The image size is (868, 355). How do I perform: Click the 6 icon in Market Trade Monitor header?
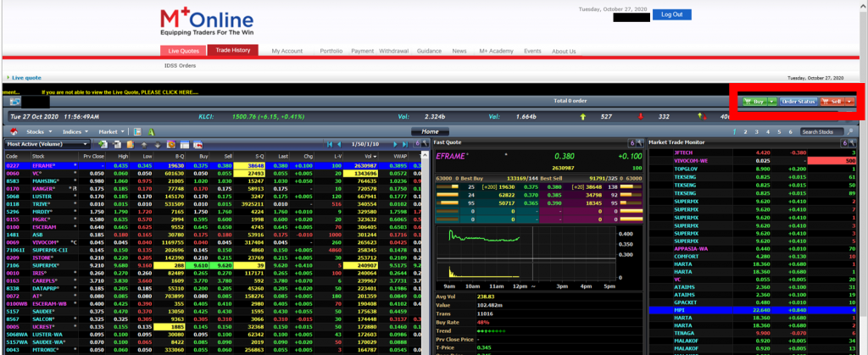click(x=845, y=142)
